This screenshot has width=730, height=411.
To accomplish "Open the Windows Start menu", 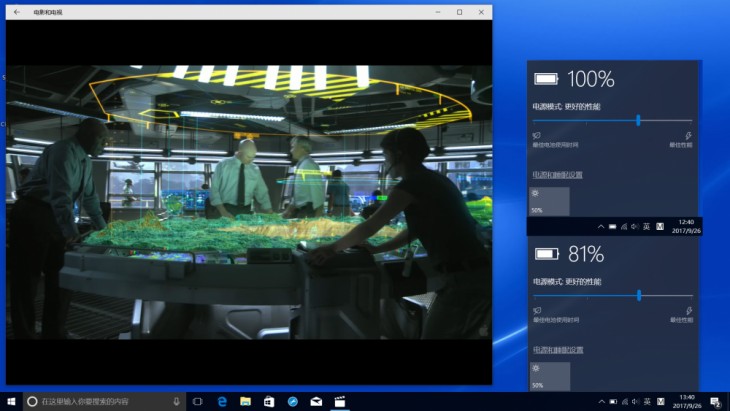I will pyautogui.click(x=11, y=401).
